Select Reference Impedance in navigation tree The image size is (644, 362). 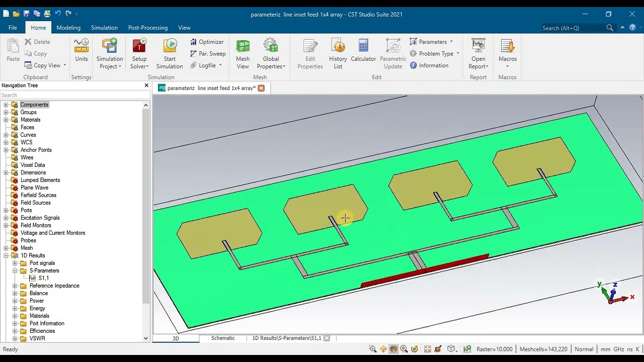coord(54,286)
